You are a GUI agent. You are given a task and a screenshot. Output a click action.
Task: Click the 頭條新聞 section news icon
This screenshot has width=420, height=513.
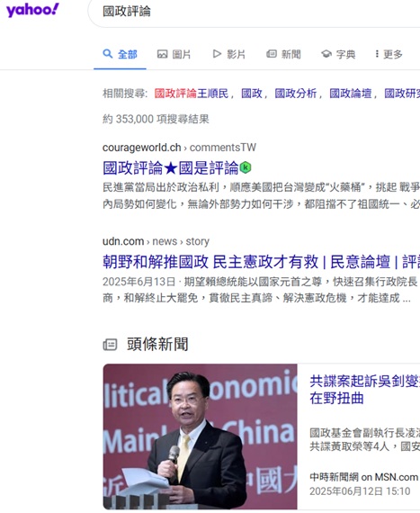click(110, 345)
